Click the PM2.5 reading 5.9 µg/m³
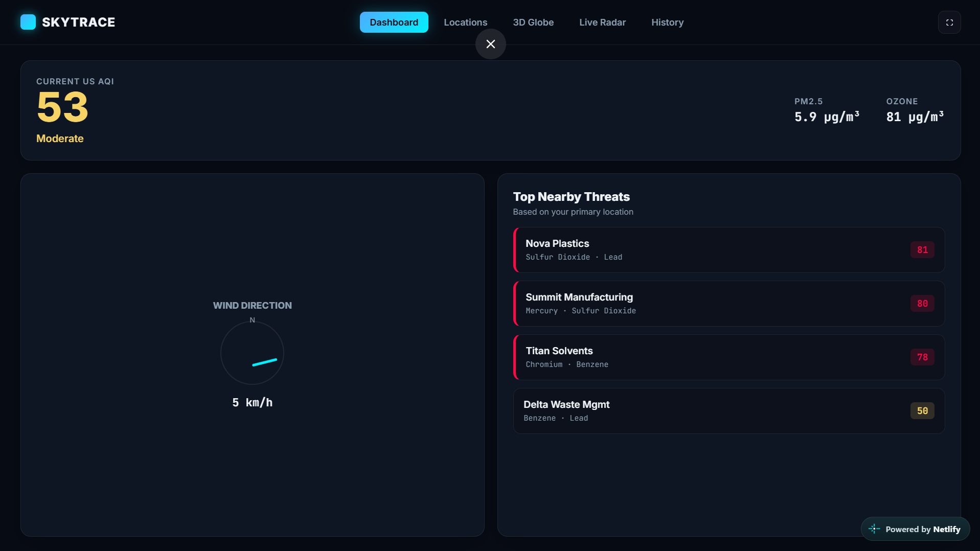980x551 pixels. pyautogui.click(x=827, y=117)
